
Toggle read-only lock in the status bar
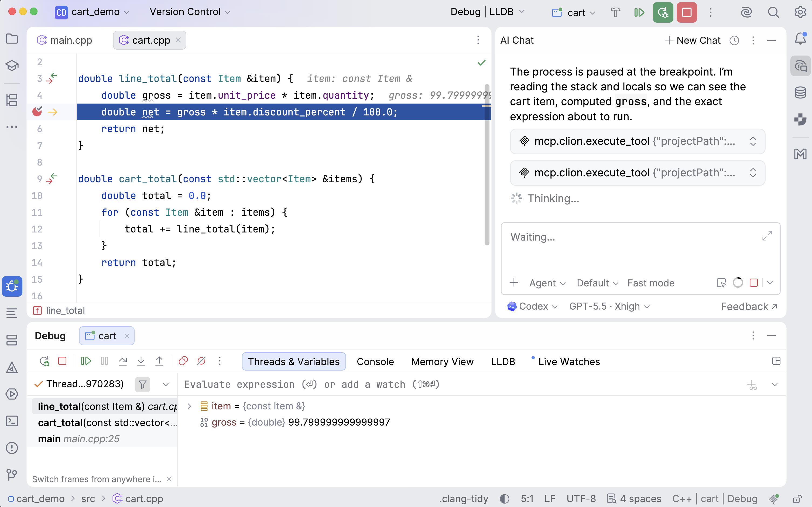(797, 499)
